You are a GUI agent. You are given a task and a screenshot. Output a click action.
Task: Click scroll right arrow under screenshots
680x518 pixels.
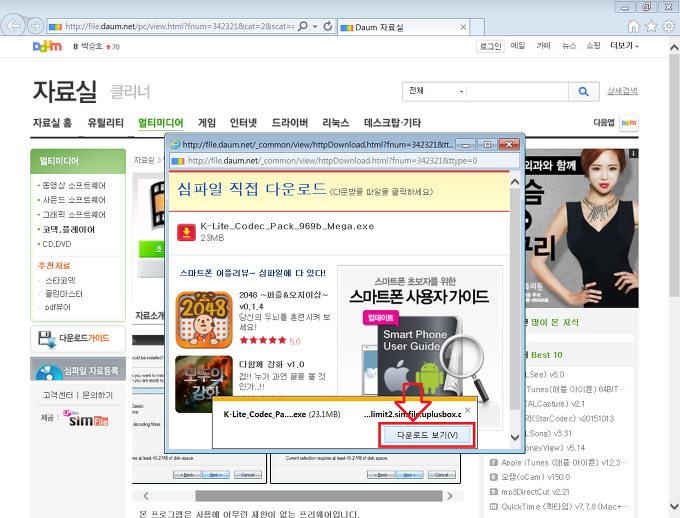(450, 496)
